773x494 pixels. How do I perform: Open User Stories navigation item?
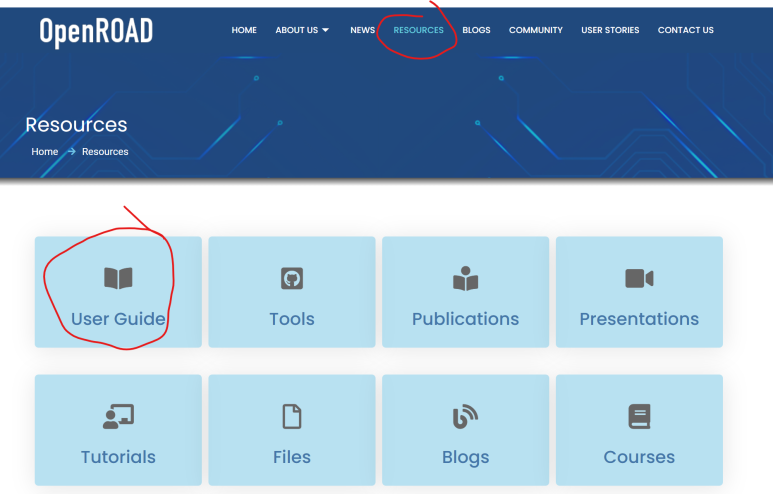610,30
